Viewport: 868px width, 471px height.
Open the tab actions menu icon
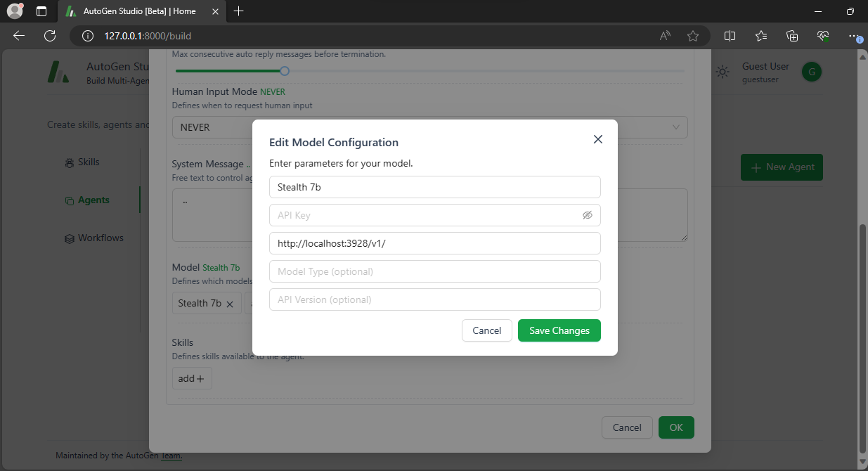pyautogui.click(x=41, y=11)
